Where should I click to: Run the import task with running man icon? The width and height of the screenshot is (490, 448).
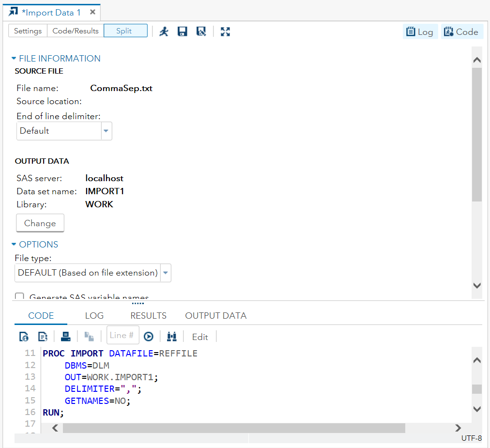164,31
